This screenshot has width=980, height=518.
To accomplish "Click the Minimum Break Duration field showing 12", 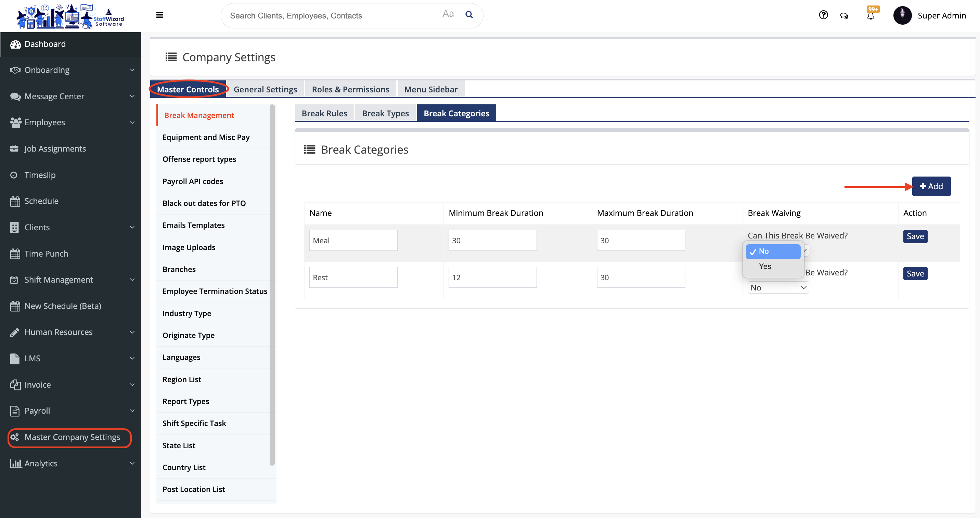I will [492, 277].
